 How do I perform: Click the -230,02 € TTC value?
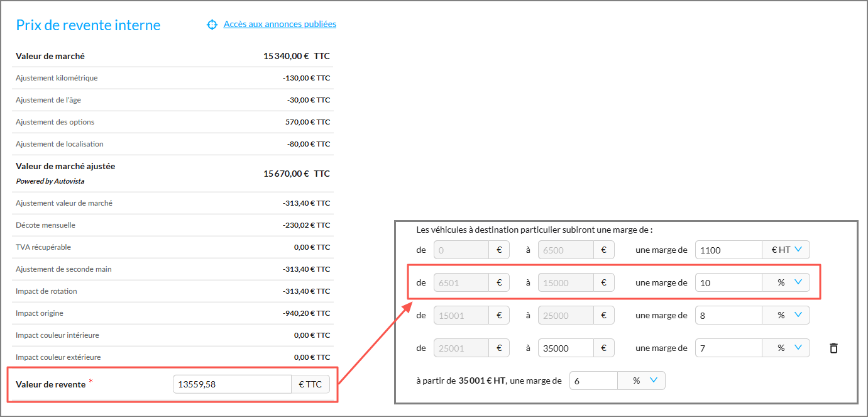[306, 225]
